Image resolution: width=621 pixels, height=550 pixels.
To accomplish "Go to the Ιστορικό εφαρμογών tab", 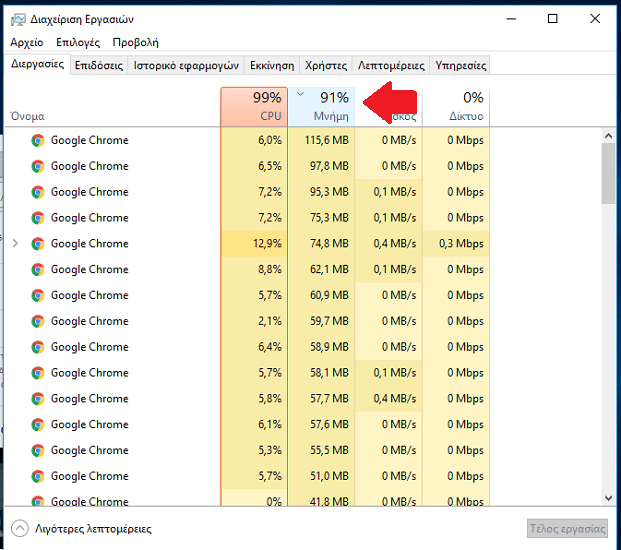I will [187, 66].
